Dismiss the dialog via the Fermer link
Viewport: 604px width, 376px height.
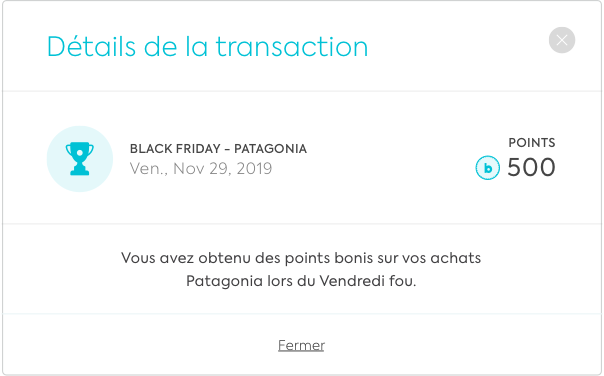tap(301, 345)
